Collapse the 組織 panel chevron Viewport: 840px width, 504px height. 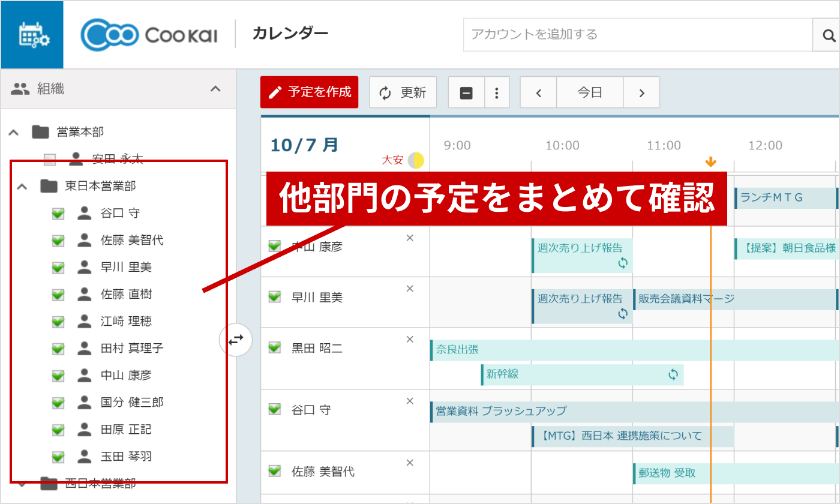(215, 89)
